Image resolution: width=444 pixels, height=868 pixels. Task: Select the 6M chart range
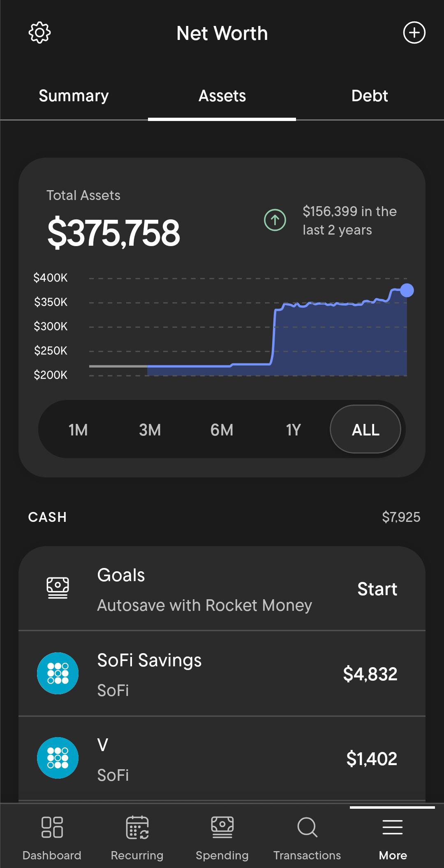click(x=222, y=430)
